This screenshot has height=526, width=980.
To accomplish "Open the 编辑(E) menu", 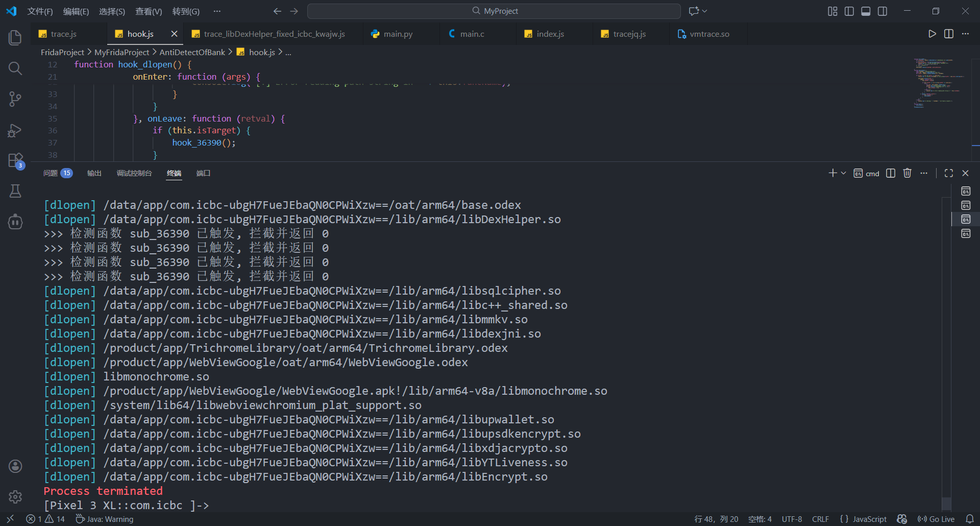I will [x=76, y=11].
